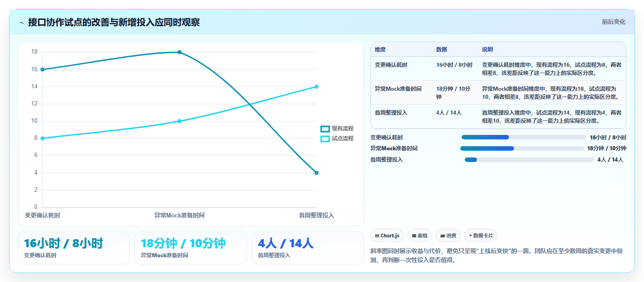This screenshot has width=644, height=282.
Task: Click the 表格 tag
Action: (x=420, y=236)
